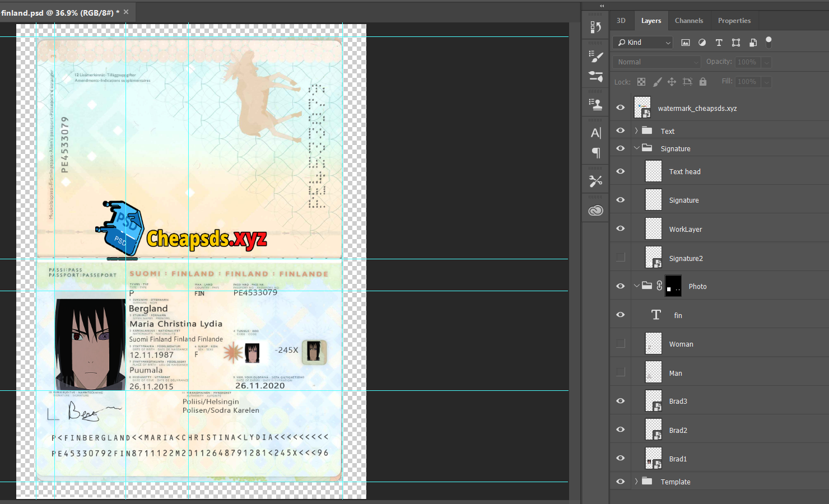829x504 pixels.
Task: Hide the Text head layer
Action: pyautogui.click(x=621, y=171)
